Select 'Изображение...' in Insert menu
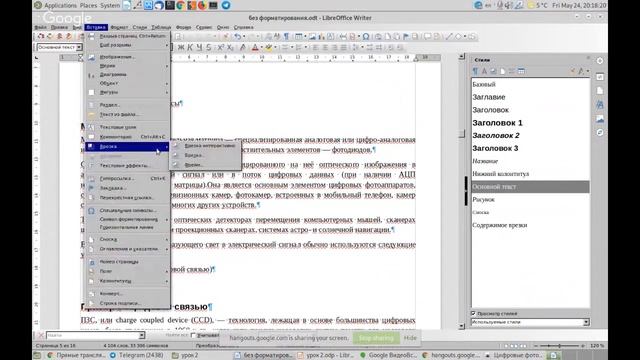This screenshot has height=360, width=640. [x=127, y=57]
